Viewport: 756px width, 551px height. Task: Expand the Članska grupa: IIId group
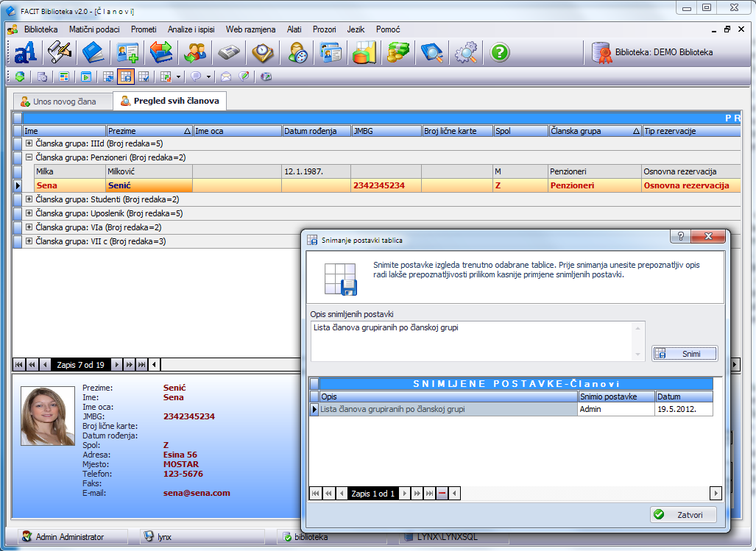pyautogui.click(x=29, y=143)
